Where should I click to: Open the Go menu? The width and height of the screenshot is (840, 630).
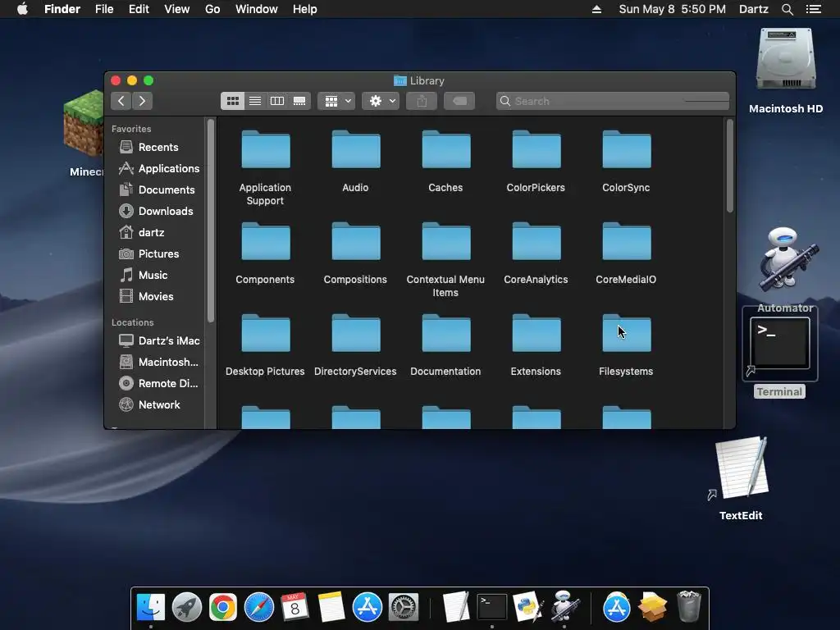[x=212, y=9]
